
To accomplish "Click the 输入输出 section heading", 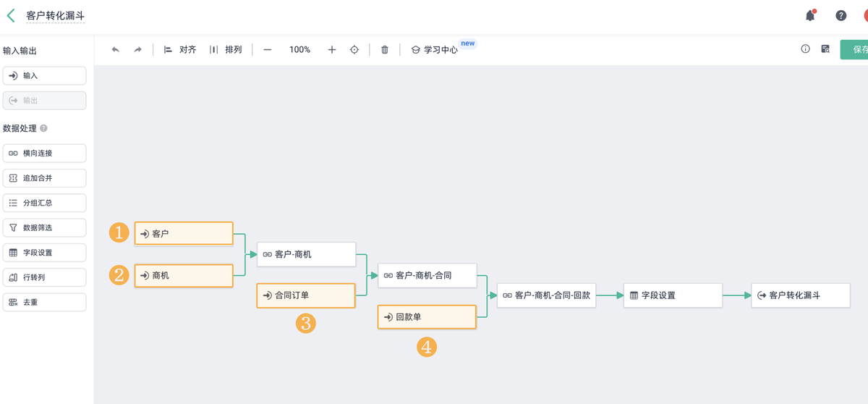I will click(x=20, y=51).
